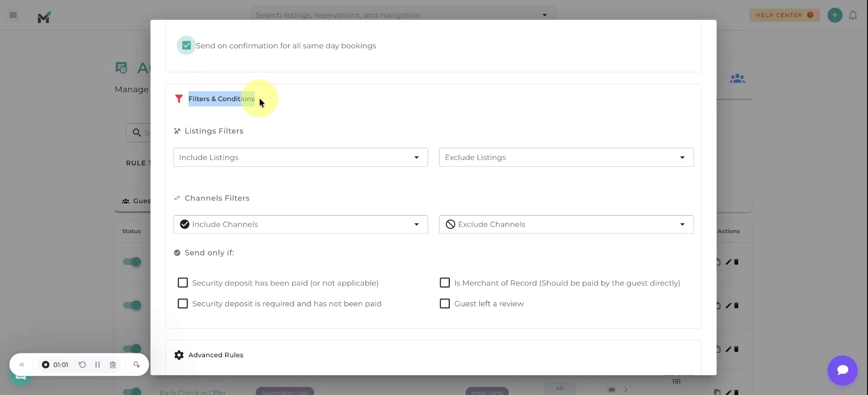
Task: Delete the recording with trash icon
Action: click(113, 364)
